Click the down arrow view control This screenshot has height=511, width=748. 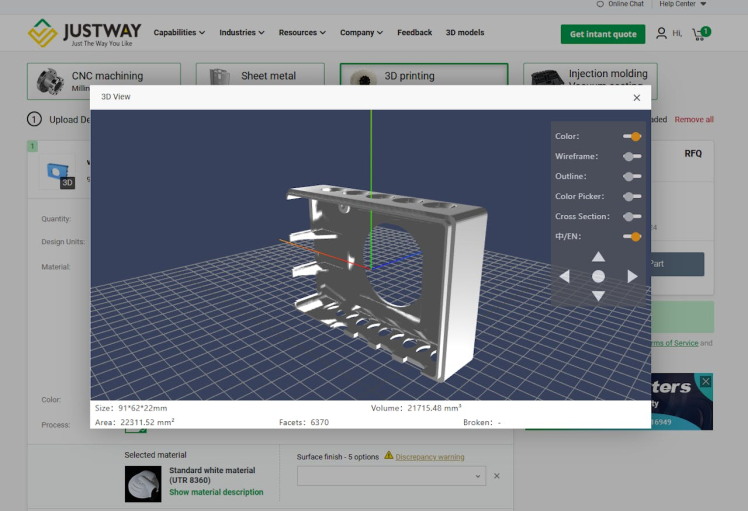598,296
